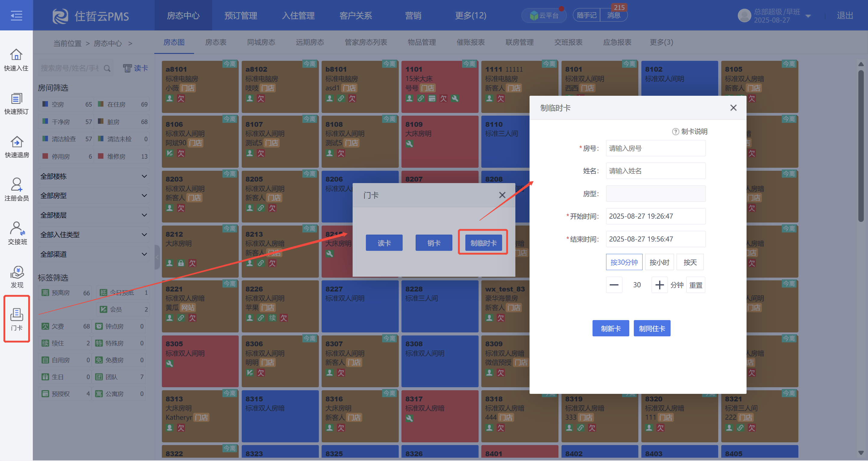Open 更多(3) sub-tab menu
This screenshot has height=461, width=868.
click(x=661, y=42)
